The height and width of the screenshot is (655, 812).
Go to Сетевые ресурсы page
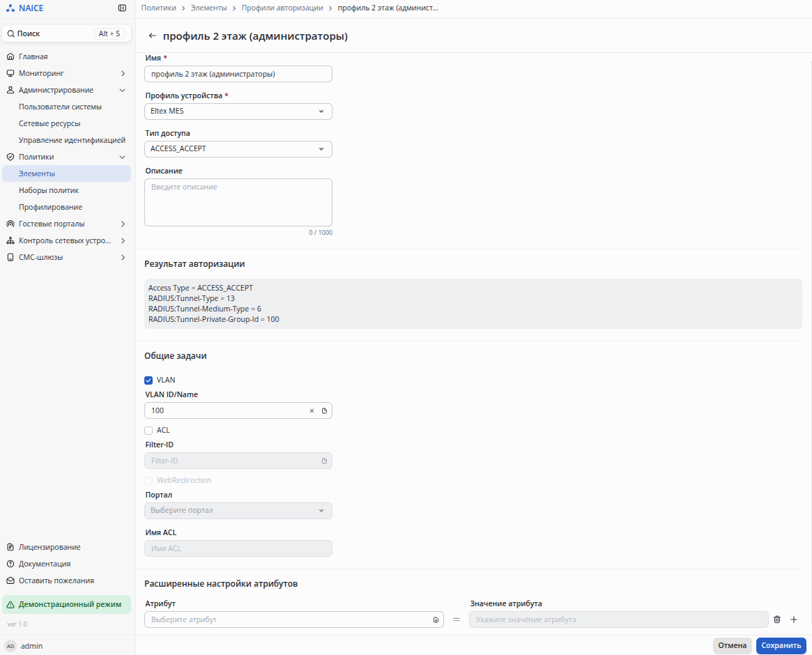point(49,123)
